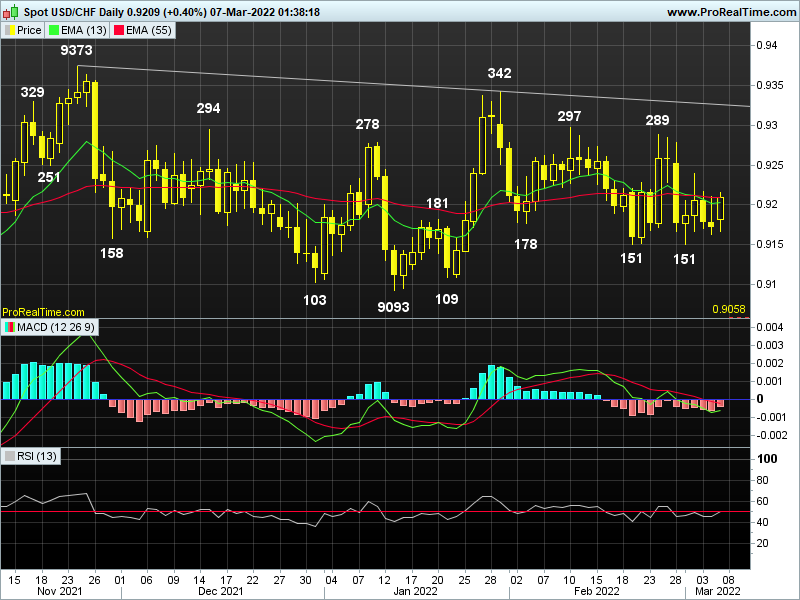The image size is (800, 600).
Task: Click the Nov 2021 month label
Action: pos(60,591)
